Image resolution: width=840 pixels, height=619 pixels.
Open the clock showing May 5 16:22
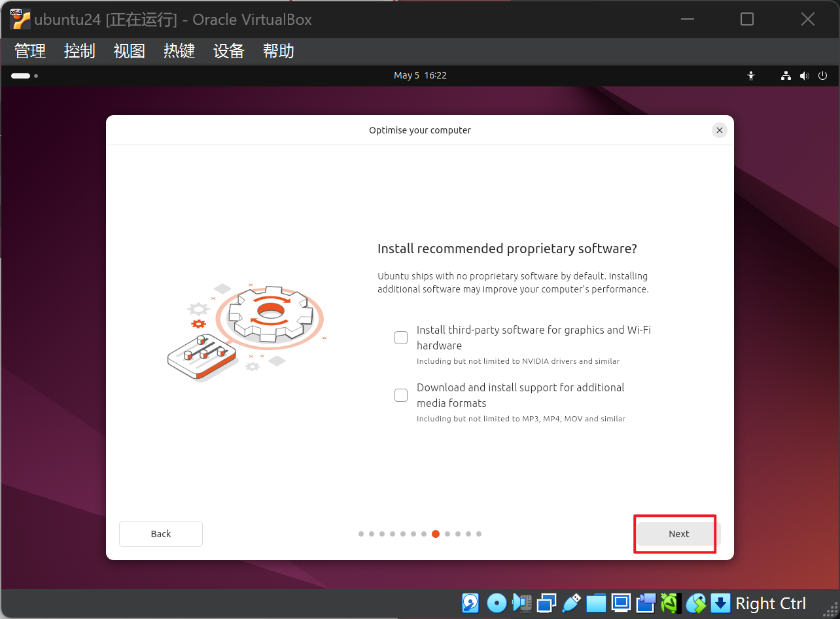(420, 76)
